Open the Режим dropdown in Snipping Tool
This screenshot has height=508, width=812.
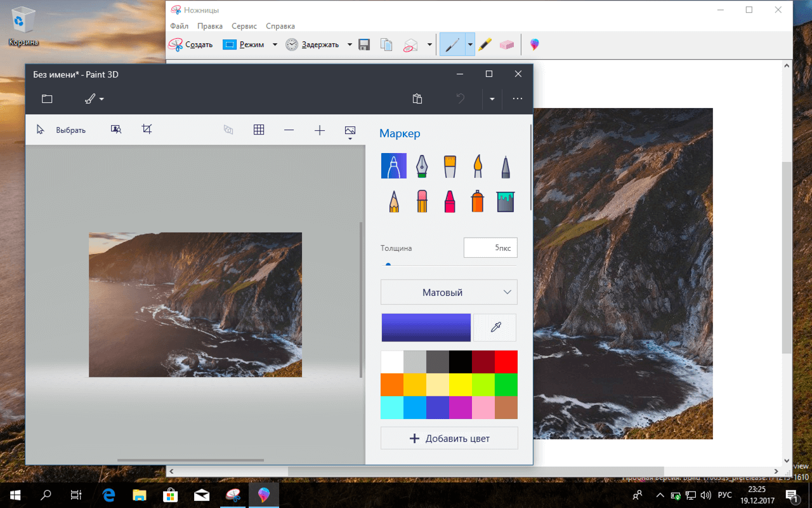pos(275,44)
